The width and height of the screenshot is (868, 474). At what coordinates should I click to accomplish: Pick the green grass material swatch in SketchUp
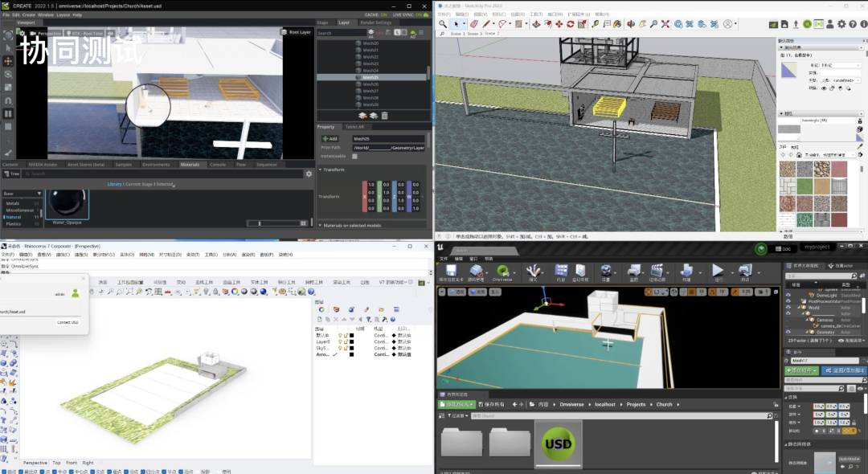coord(805,186)
